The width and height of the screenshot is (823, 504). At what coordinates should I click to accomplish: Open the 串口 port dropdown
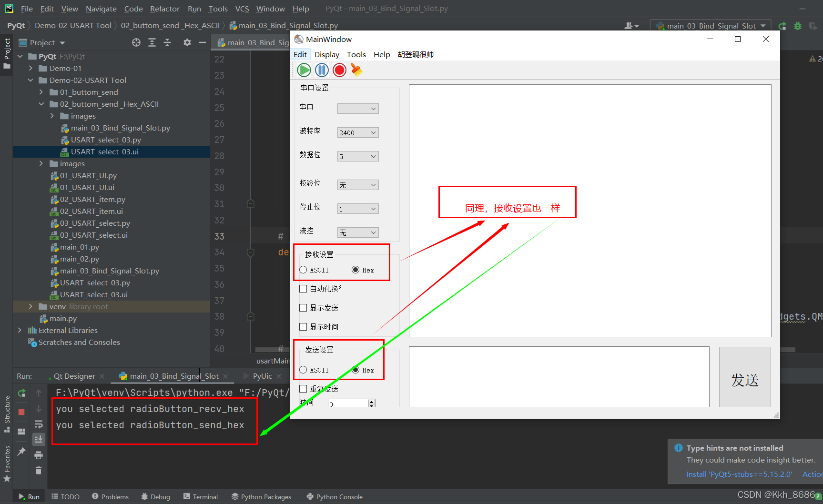click(x=358, y=109)
